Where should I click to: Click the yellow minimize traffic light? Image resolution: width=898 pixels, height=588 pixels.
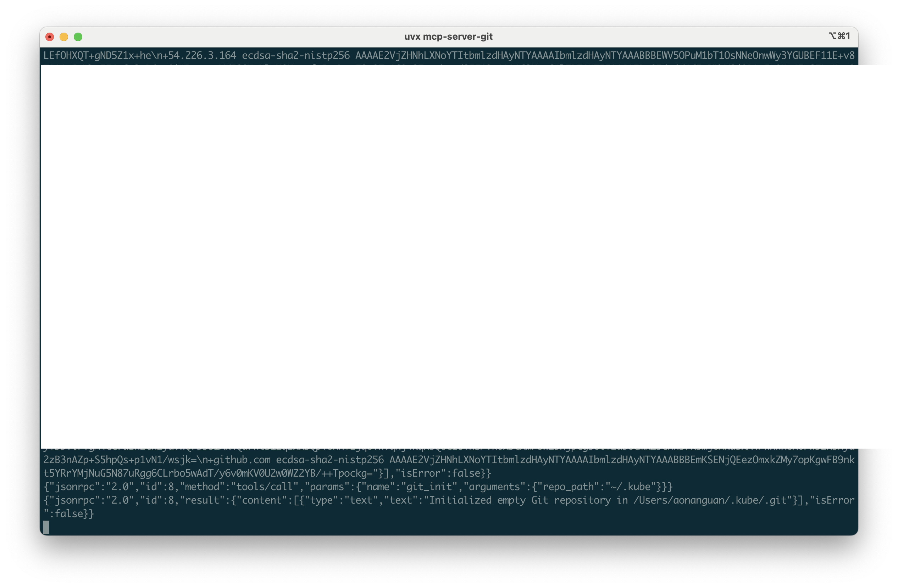point(64,36)
